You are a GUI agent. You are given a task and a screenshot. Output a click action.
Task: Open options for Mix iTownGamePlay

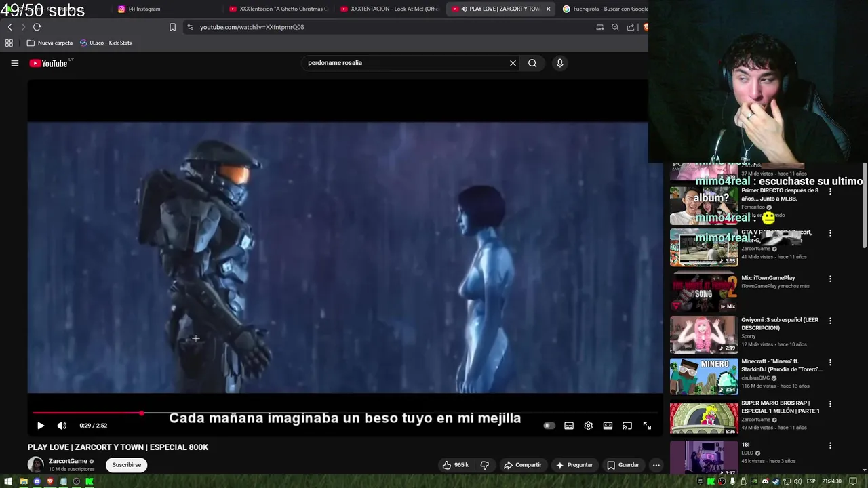point(830,279)
